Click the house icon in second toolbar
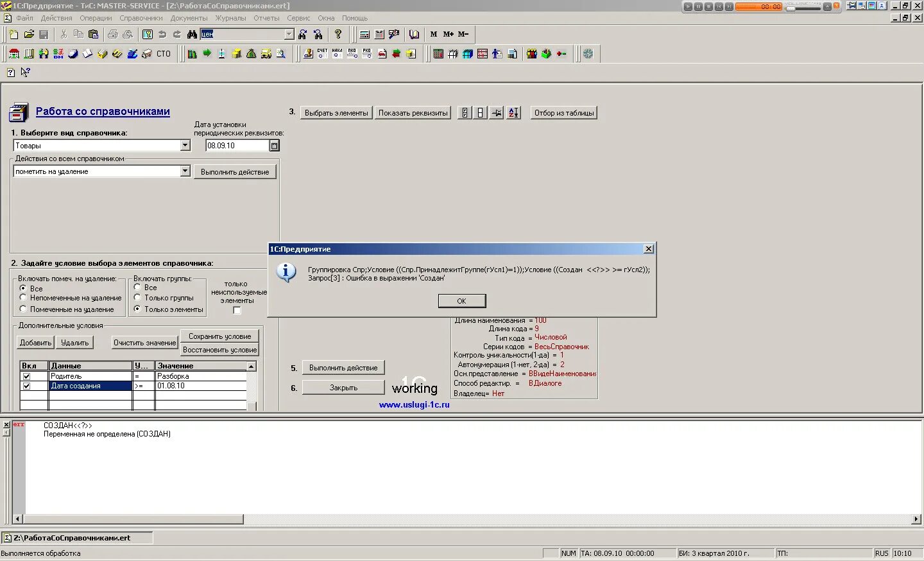The height and width of the screenshot is (561, 924). tap(13, 54)
